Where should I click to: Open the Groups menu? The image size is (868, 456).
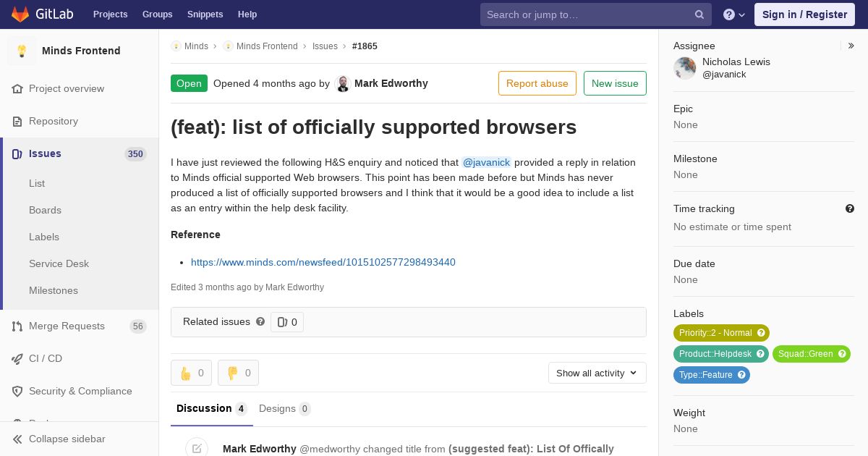coord(157,14)
